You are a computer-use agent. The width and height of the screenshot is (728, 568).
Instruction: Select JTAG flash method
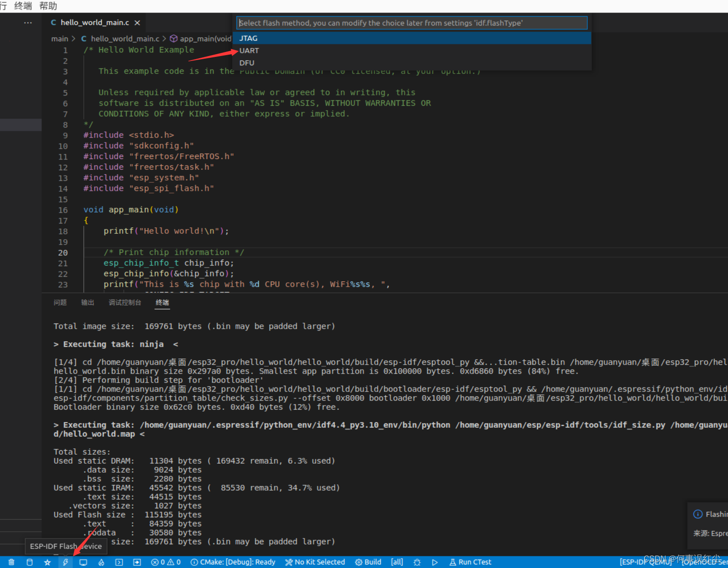click(412, 39)
